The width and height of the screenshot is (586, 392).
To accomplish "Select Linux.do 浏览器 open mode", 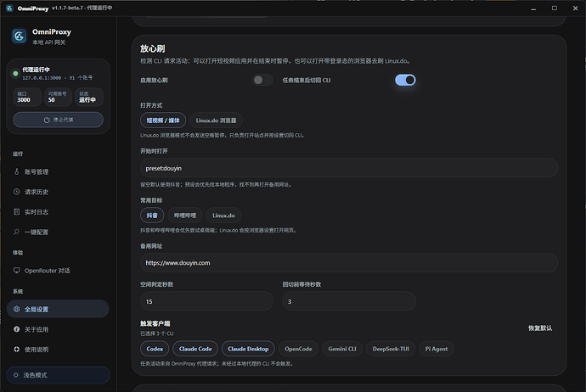I will (x=216, y=120).
